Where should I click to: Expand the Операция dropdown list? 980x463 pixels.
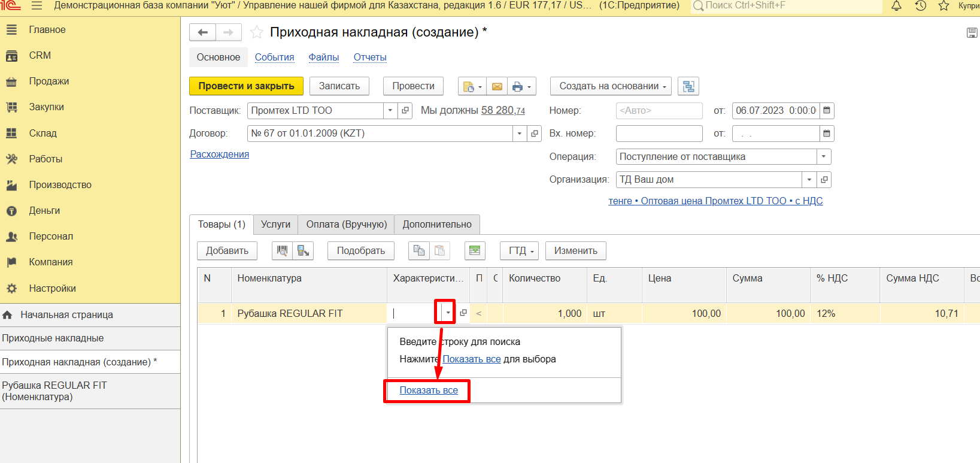(x=824, y=157)
